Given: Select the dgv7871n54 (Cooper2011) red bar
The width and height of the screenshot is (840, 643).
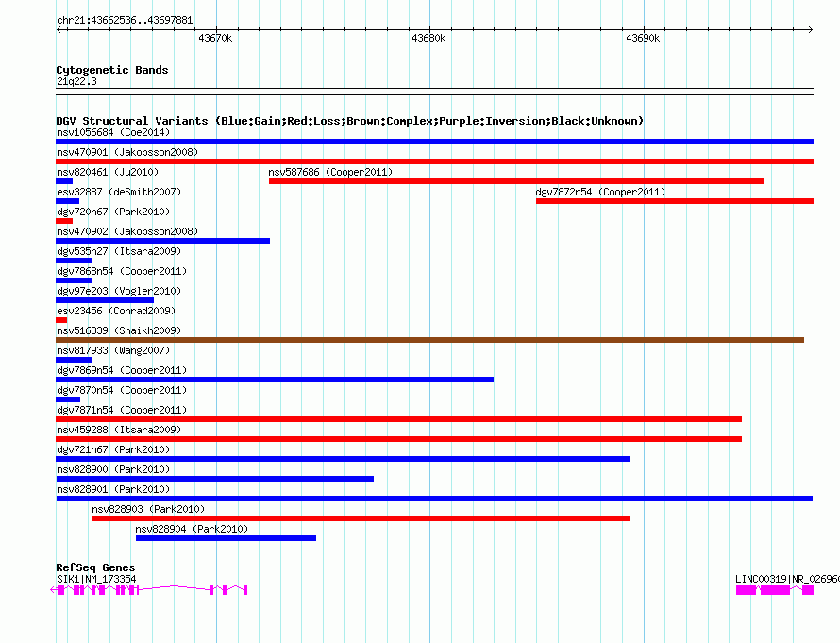Looking at the screenshot, I should 398,419.
